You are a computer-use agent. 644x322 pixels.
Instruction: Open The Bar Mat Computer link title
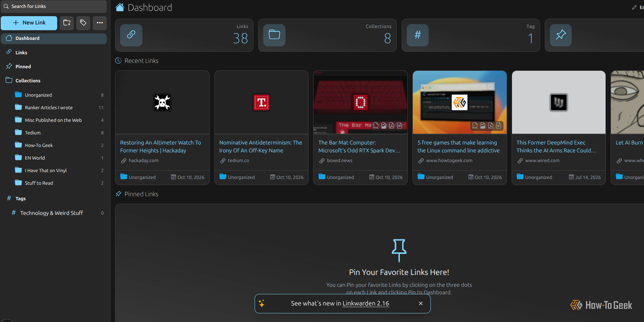(x=359, y=147)
